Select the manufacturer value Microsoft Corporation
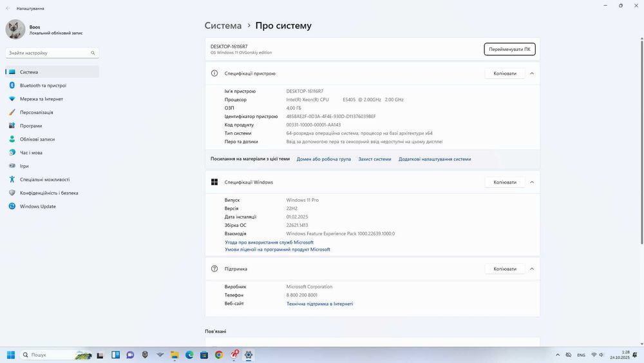The width and height of the screenshot is (644, 363). [x=309, y=287]
